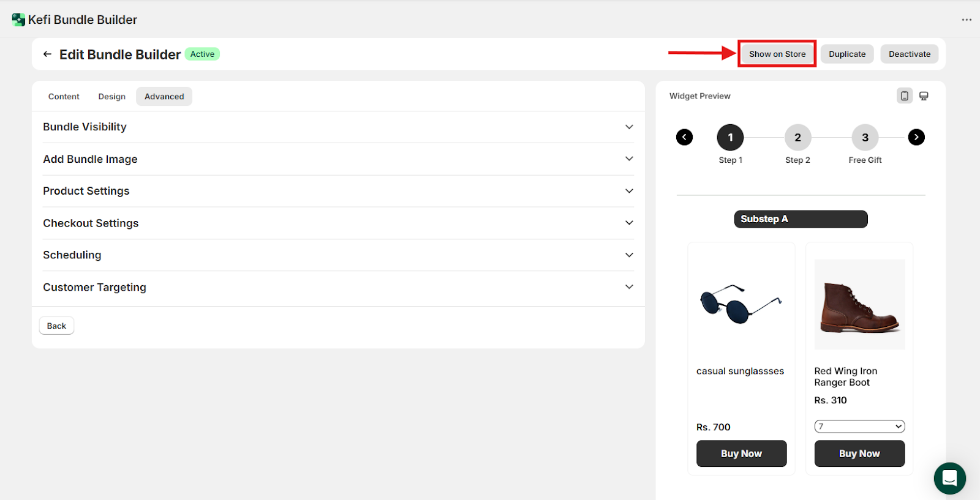Click the casual sunglasses product image
The width and height of the screenshot is (980, 500).
click(x=741, y=304)
